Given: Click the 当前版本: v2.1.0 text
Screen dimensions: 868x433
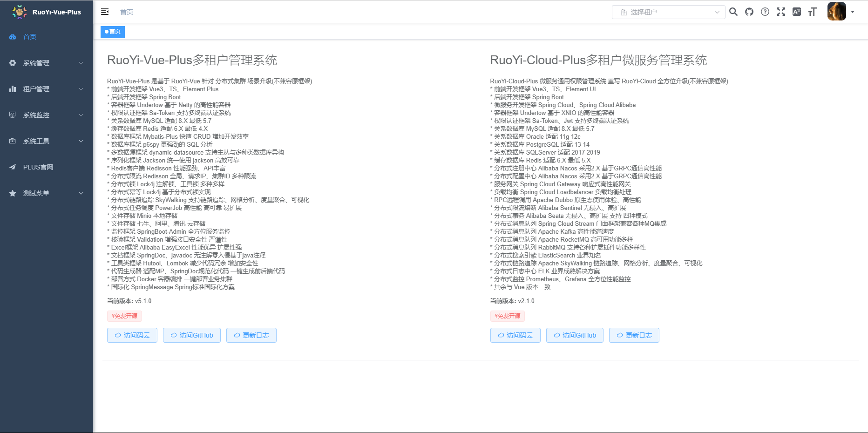Looking at the screenshot, I should point(512,301).
